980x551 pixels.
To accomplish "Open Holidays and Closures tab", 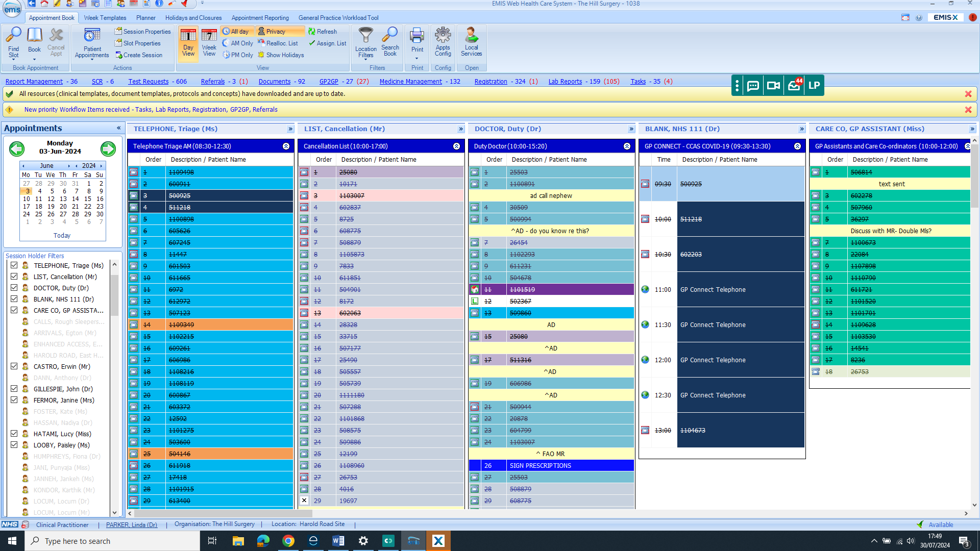I will (193, 18).
